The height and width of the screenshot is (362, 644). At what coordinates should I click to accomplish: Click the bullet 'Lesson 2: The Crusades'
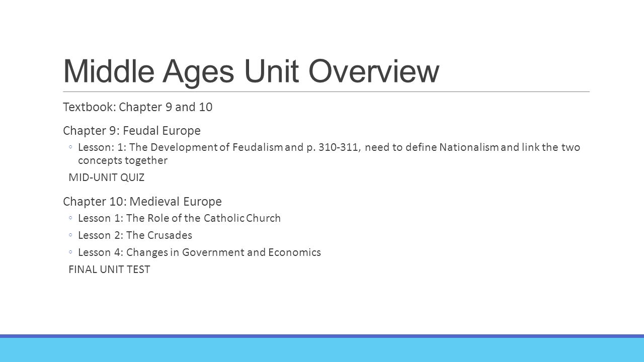point(135,235)
